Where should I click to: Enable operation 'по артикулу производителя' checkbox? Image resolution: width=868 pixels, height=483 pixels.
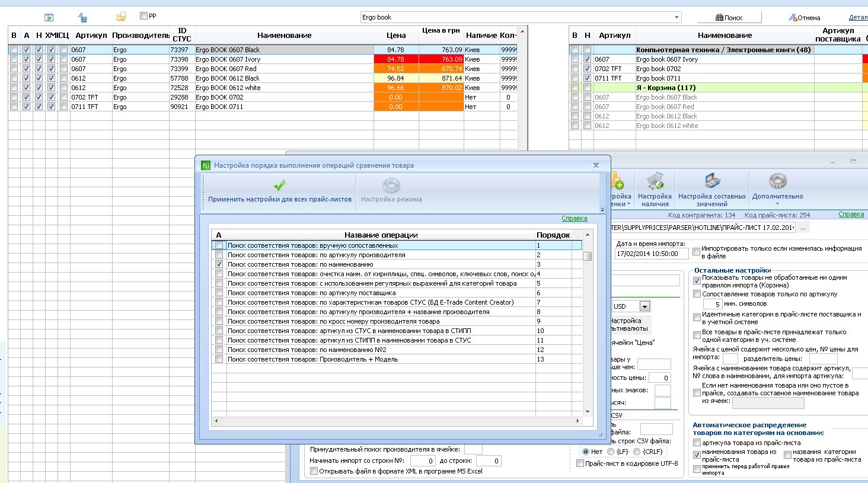[219, 255]
